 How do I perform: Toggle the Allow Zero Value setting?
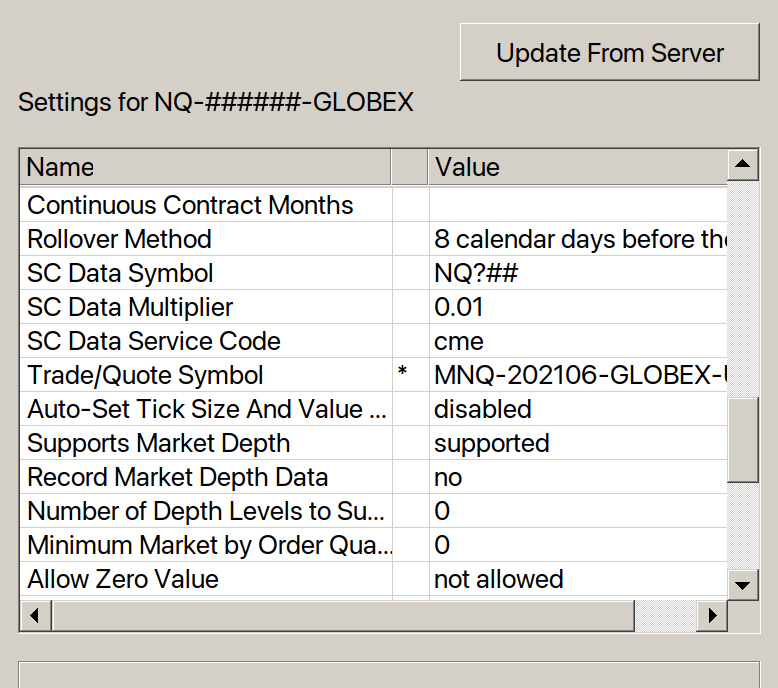577,579
